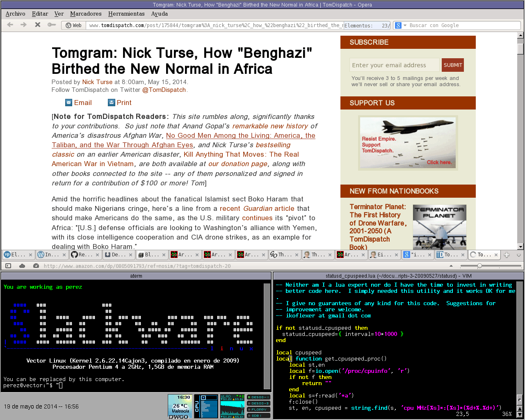Click the WLAN network traffic dockapp
Image resolution: width=525 pixels, height=420 pixels.
point(232,406)
